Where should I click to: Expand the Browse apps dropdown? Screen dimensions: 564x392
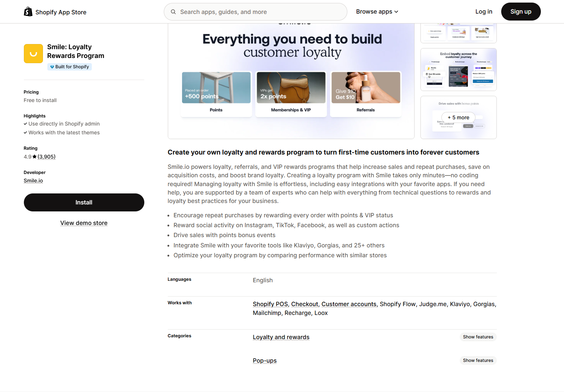tap(377, 12)
